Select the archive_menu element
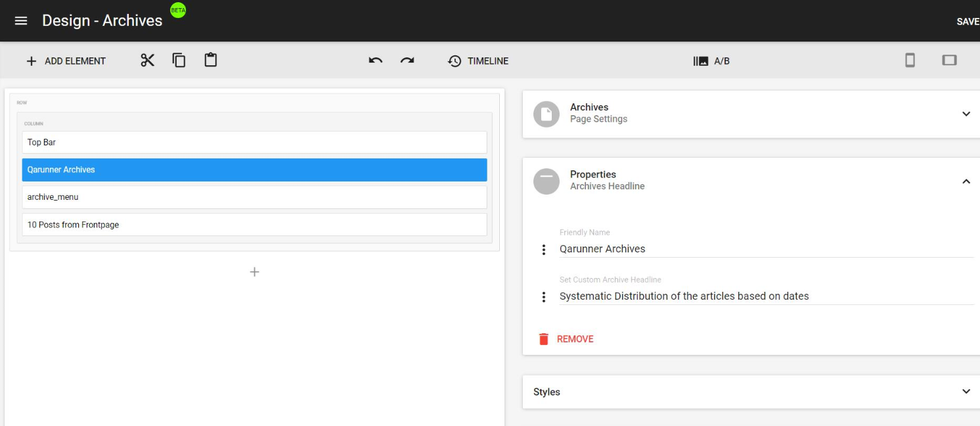This screenshot has height=426, width=980. pyautogui.click(x=254, y=197)
